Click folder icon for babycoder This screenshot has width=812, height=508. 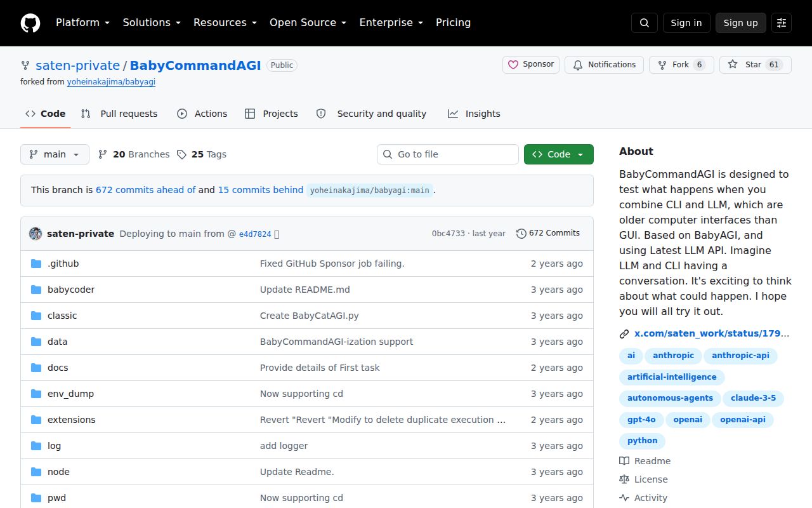click(36, 290)
